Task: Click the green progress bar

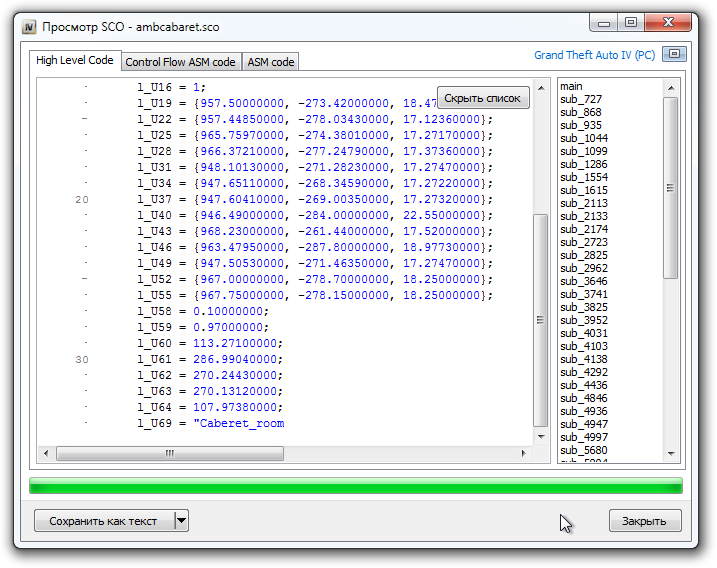Action: [x=356, y=486]
